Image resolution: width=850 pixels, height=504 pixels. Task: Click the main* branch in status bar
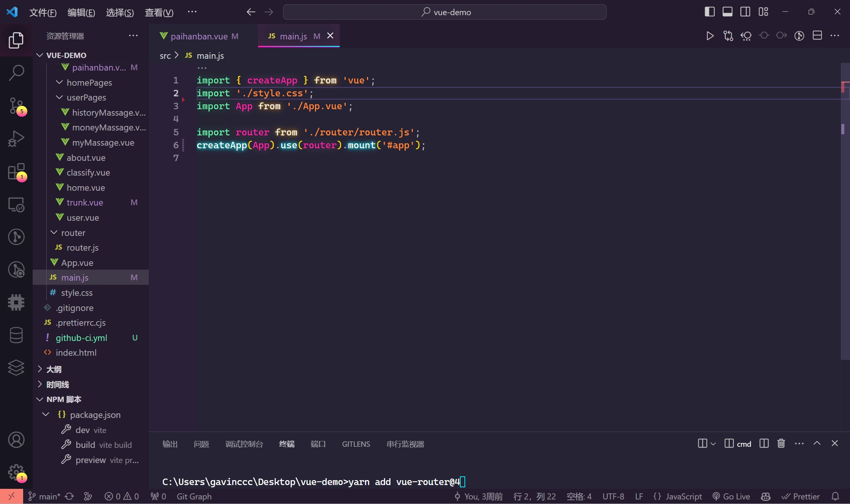point(45,496)
